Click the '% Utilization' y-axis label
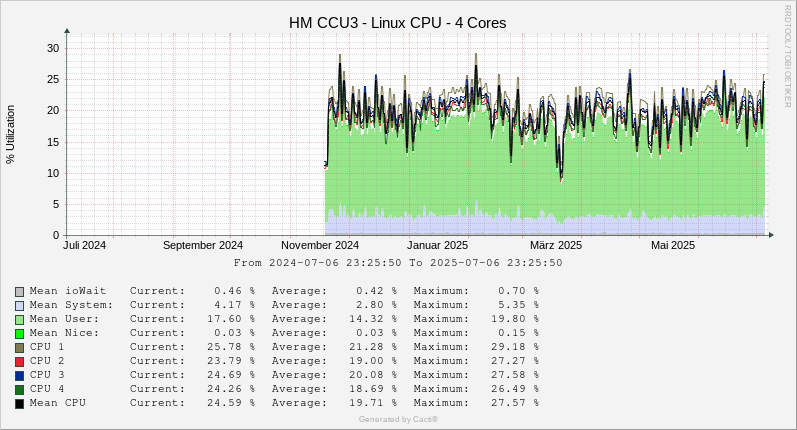797x430 pixels. click(10, 134)
